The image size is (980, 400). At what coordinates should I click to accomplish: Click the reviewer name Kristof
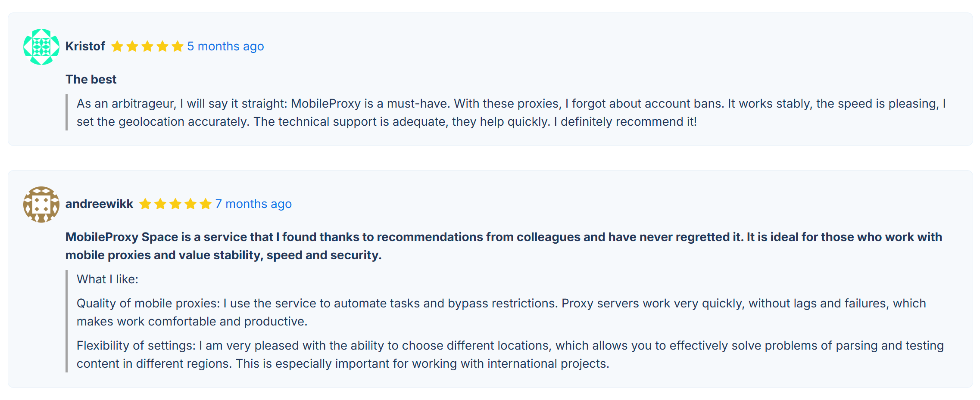coord(85,47)
